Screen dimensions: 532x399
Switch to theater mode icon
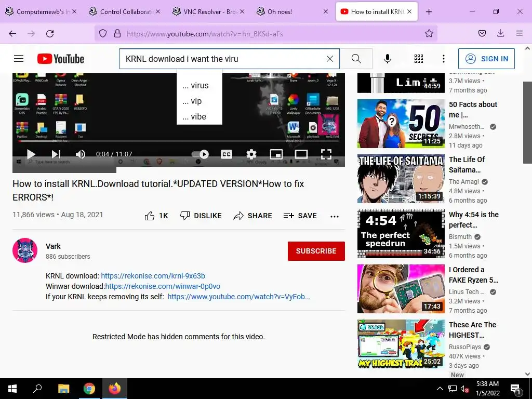[x=301, y=154]
